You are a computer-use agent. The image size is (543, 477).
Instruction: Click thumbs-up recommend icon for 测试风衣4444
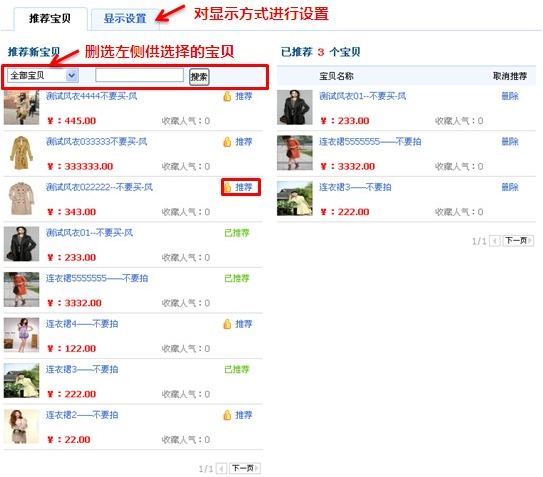227,96
